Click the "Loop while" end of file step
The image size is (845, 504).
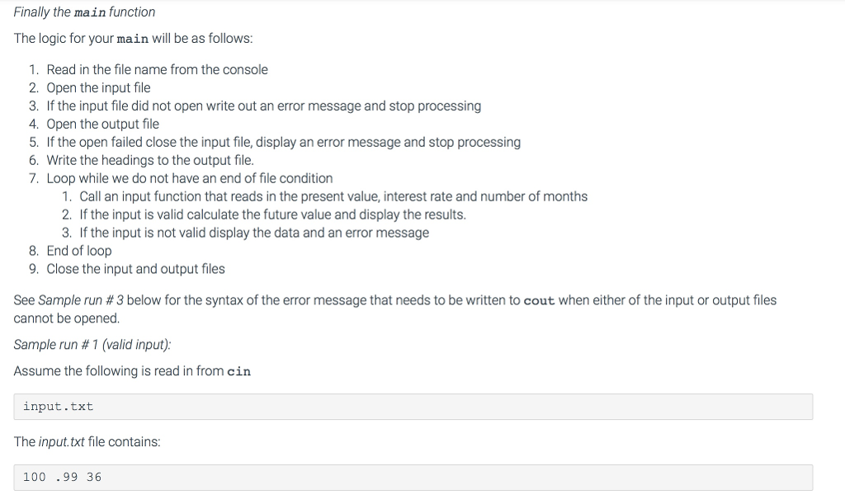pyautogui.click(x=189, y=179)
